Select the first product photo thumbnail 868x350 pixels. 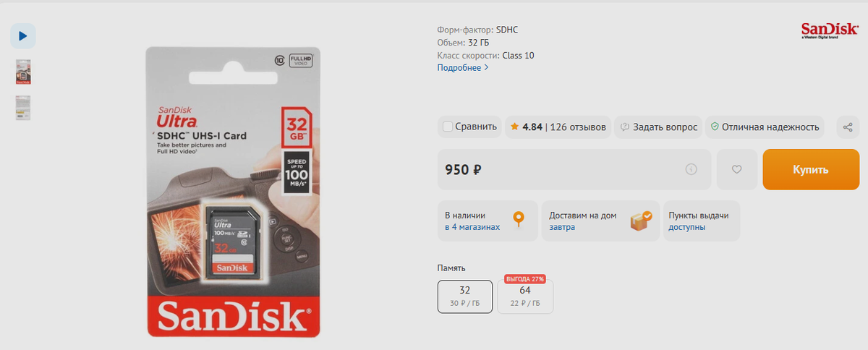point(23,72)
